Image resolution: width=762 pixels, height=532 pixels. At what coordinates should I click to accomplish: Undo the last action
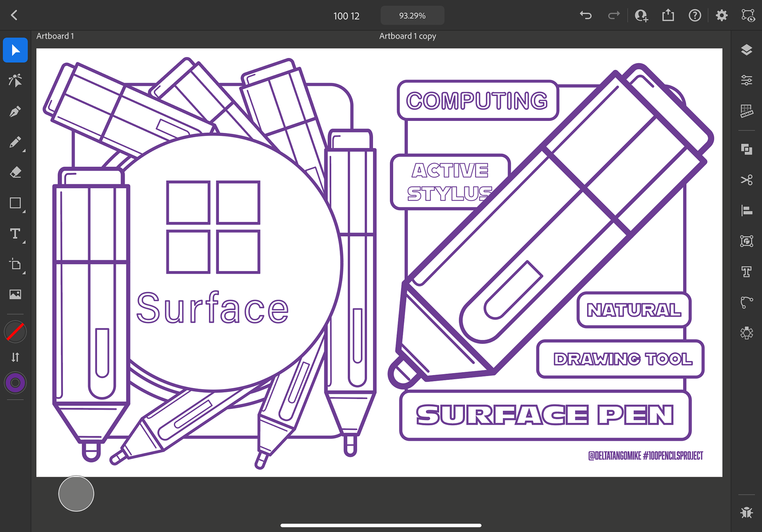click(586, 15)
